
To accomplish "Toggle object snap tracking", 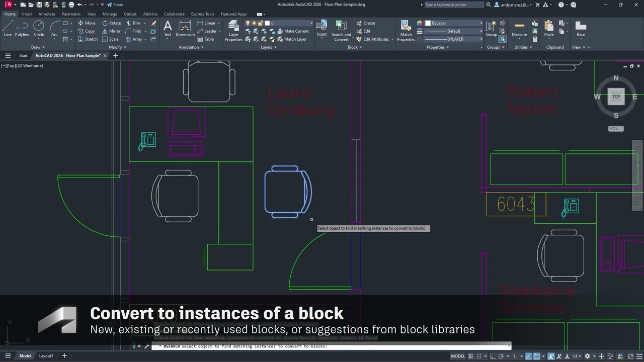I will coord(528,356).
